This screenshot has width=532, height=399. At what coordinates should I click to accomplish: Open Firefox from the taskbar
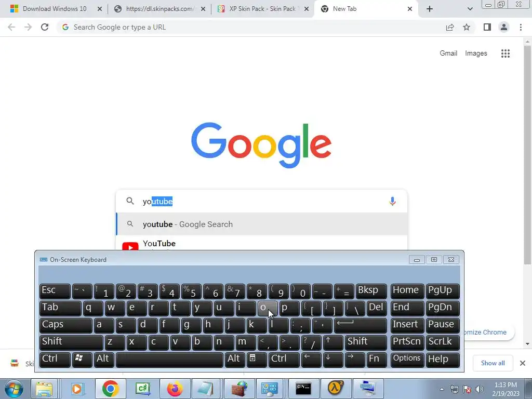(175, 389)
